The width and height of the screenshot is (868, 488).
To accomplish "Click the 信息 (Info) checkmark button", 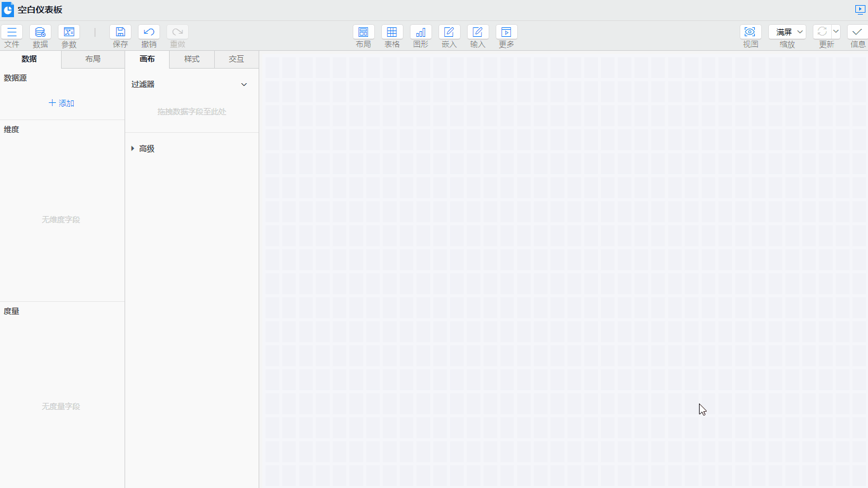I will (x=857, y=32).
